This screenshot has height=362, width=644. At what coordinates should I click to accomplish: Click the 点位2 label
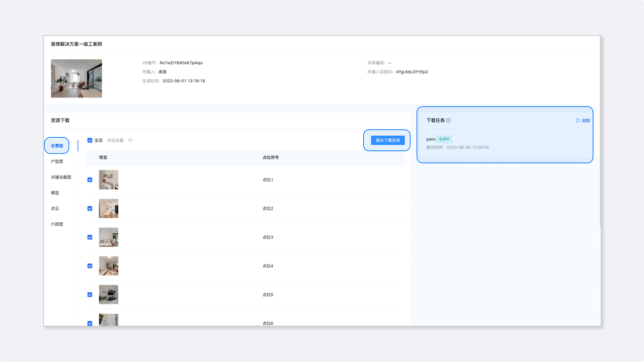(268, 208)
